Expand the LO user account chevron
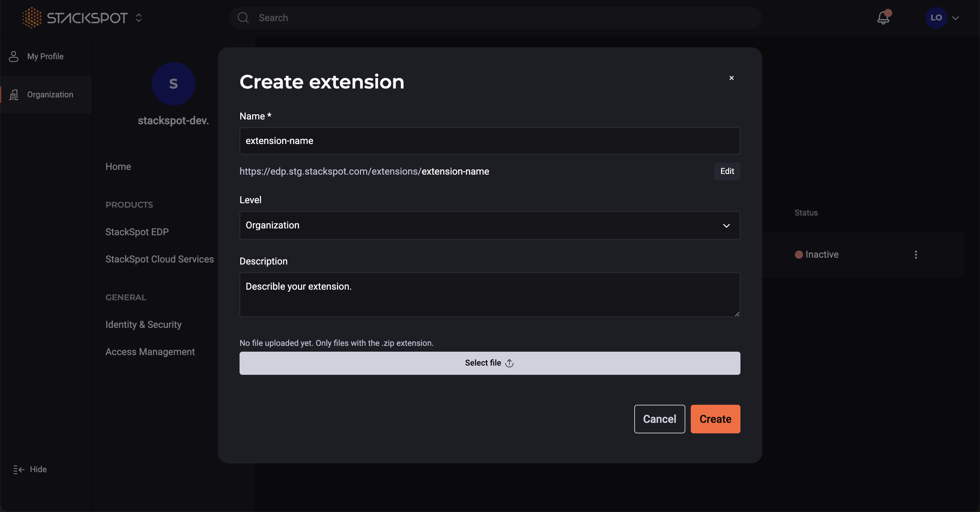Image resolution: width=980 pixels, height=512 pixels. click(x=955, y=18)
